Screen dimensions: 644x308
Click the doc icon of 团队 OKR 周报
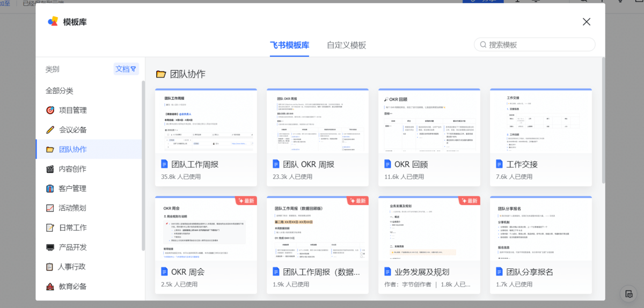tap(276, 164)
